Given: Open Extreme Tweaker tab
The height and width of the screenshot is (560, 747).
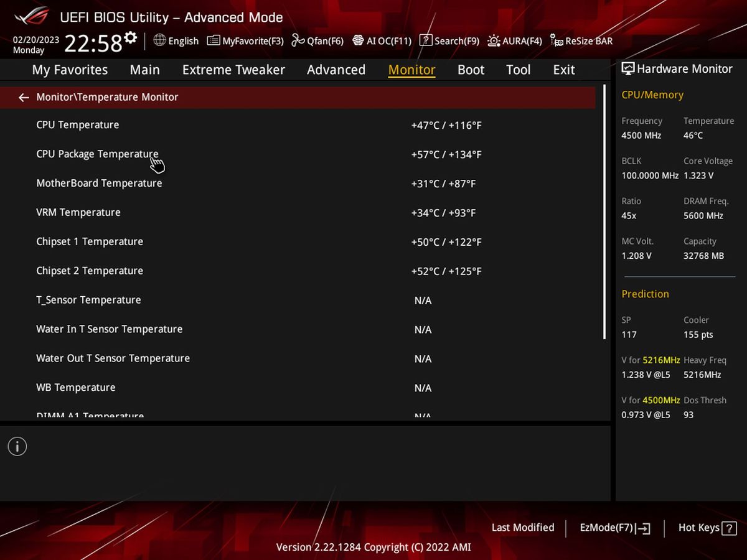Looking at the screenshot, I should coord(233,70).
